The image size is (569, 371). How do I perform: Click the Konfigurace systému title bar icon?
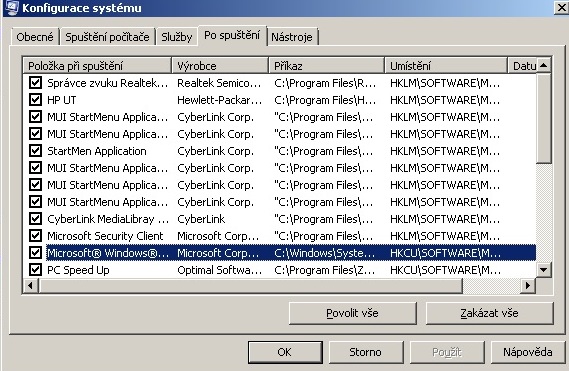(x=12, y=7)
